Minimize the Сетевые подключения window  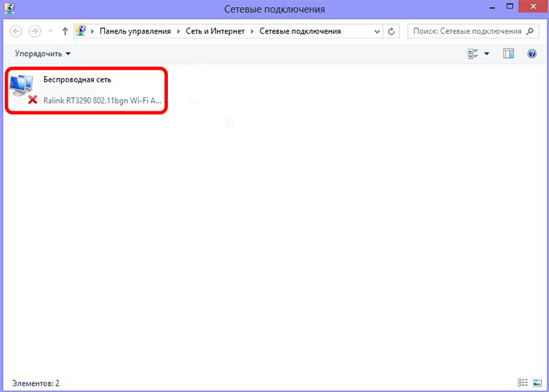tap(493, 8)
